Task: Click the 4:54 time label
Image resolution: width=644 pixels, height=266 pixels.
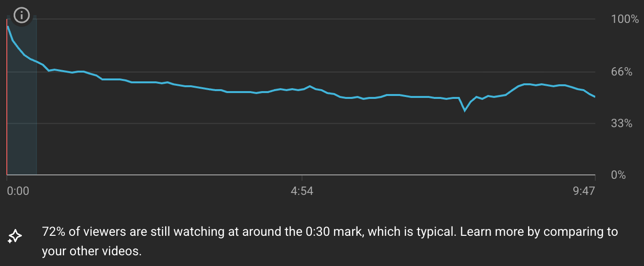Action: (x=302, y=191)
